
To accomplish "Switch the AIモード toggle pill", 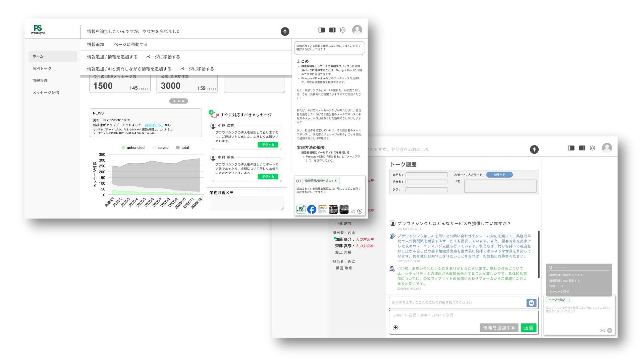I will (x=499, y=175).
